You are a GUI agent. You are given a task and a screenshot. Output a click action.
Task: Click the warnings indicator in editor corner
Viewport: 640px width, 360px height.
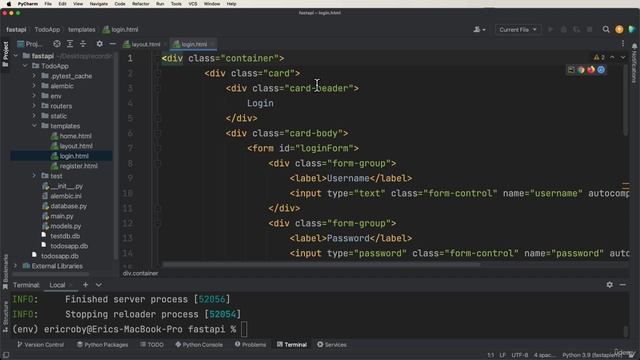(x=599, y=57)
